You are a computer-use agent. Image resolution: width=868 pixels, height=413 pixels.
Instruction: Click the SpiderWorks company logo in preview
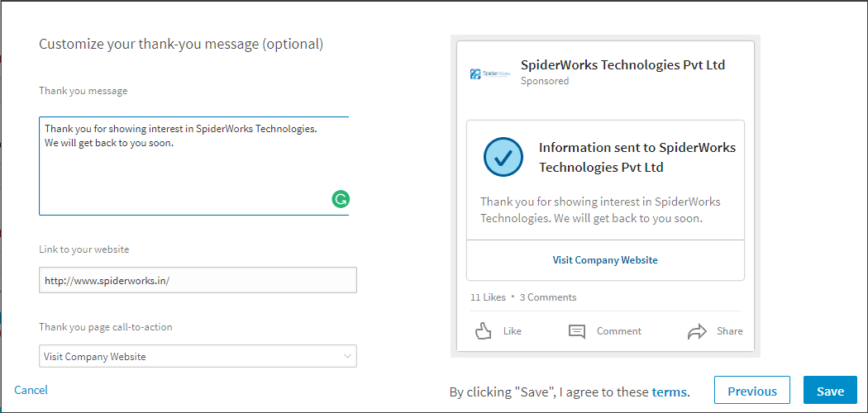[x=486, y=74]
